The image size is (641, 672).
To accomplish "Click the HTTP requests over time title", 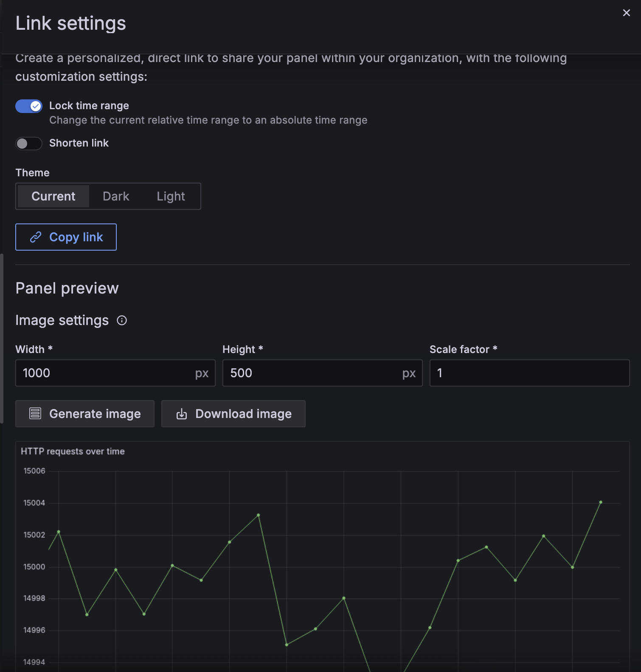I will [x=73, y=451].
